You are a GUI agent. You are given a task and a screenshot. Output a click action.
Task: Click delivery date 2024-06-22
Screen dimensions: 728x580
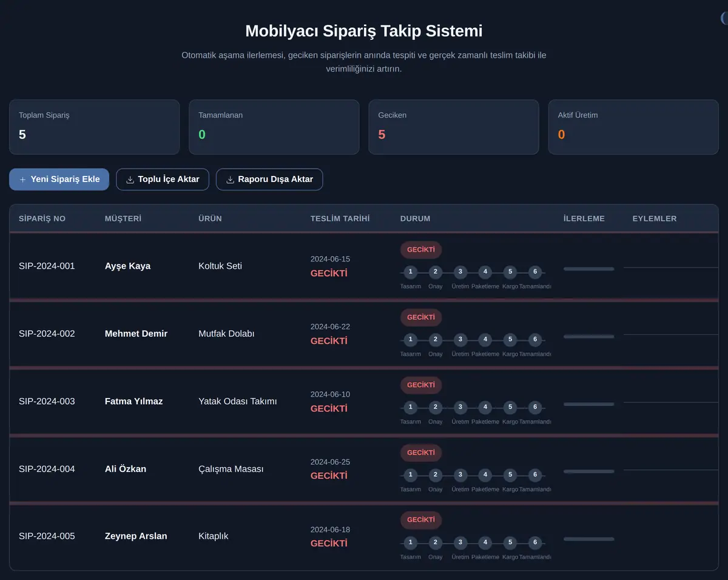[330, 326]
